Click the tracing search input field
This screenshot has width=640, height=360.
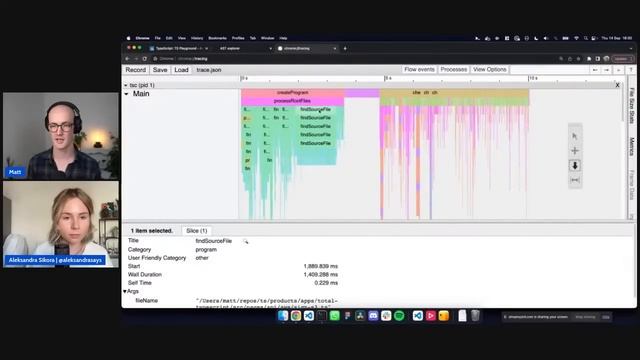point(549,70)
